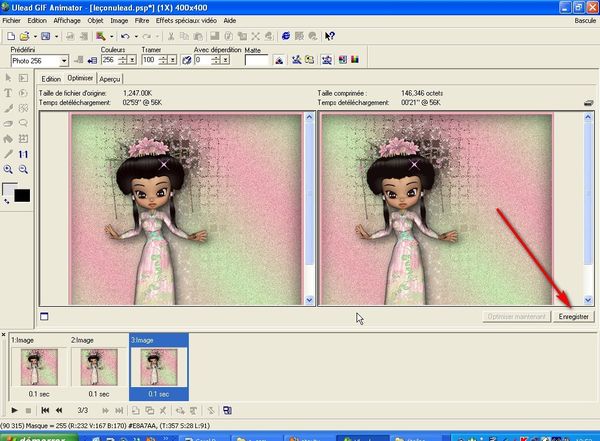Click the window layout icon below preview
The width and height of the screenshot is (600, 441).
tap(44, 316)
